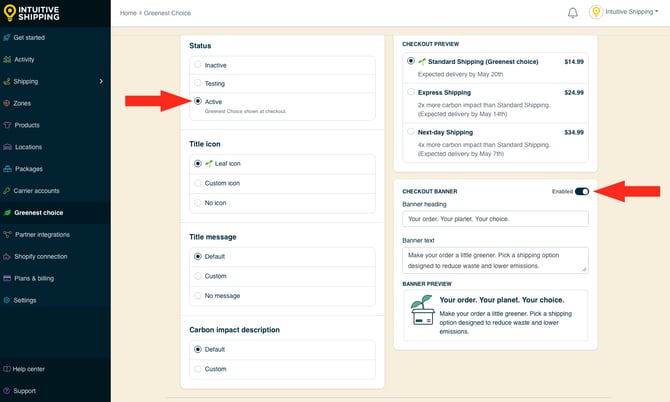
Task: Click the Get started rocket icon
Action: tap(7, 38)
